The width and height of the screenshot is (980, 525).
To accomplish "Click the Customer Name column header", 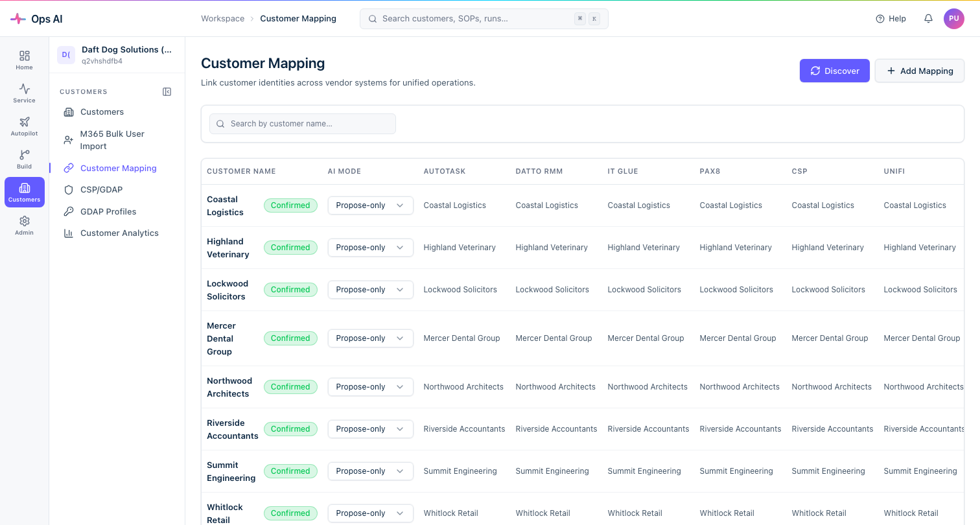I will [241, 171].
